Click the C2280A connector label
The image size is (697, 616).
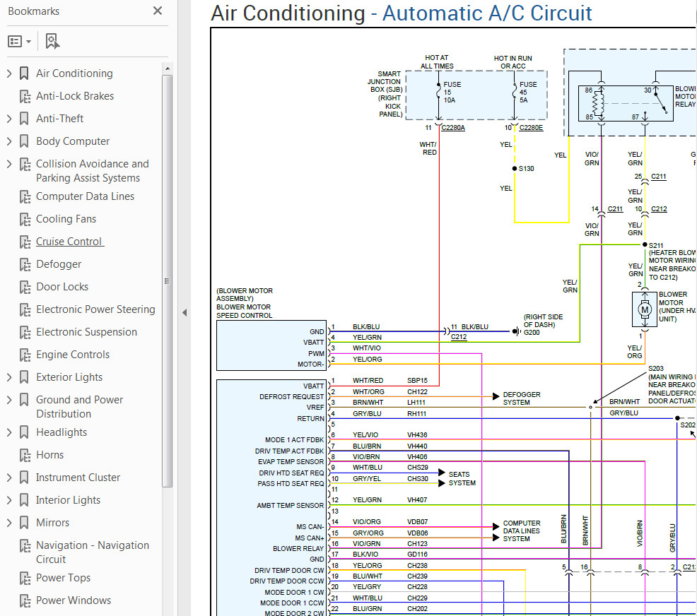(453, 128)
